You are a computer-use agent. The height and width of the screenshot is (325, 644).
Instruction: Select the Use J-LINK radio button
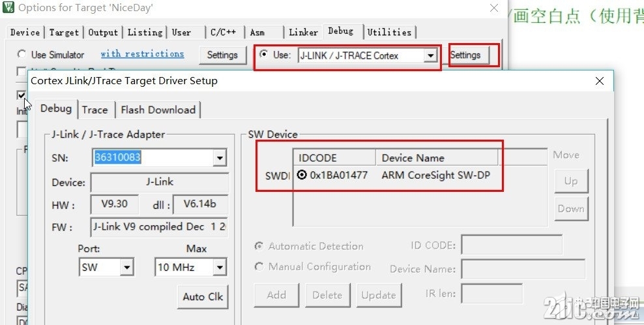[265, 54]
